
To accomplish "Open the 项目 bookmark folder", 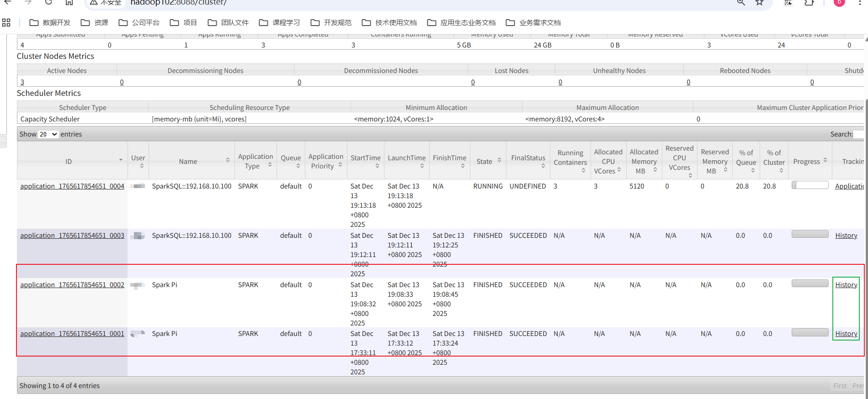I will click(x=183, y=22).
